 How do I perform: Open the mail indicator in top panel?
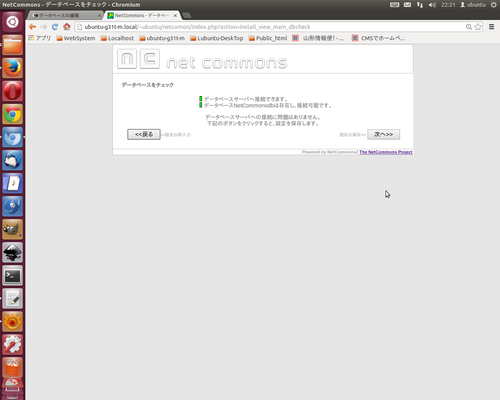pos(407,5)
